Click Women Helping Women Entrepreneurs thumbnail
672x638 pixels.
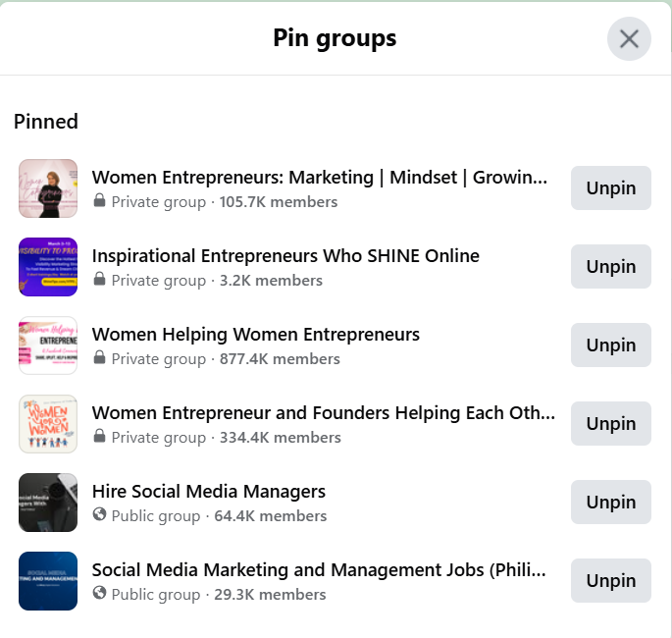[x=48, y=346]
